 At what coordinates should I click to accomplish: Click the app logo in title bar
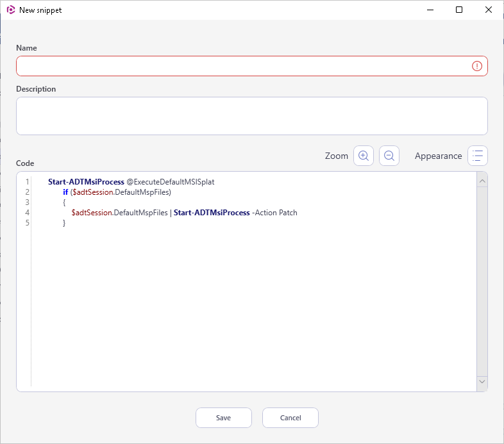pos(11,10)
